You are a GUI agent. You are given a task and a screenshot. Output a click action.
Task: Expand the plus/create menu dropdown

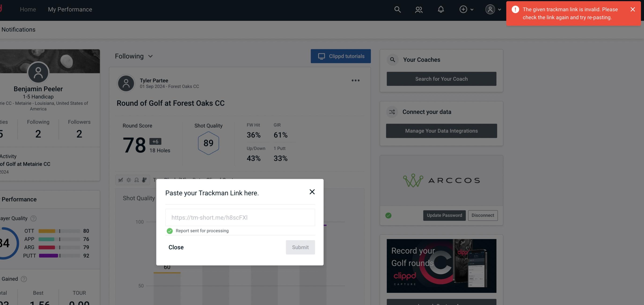[466, 9]
